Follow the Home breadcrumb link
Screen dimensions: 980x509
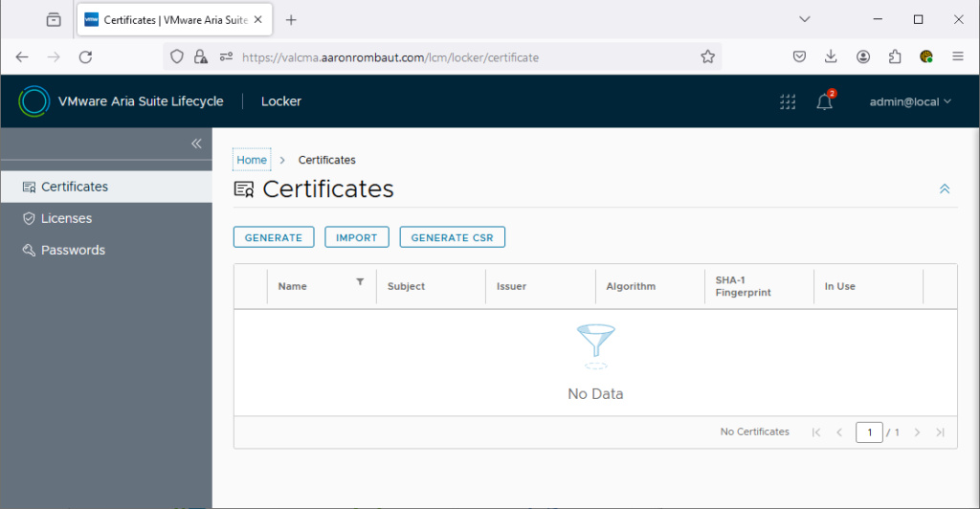pos(252,160)
